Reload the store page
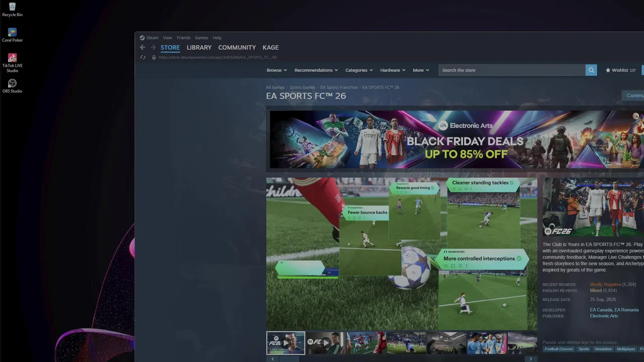The width and height of the screenshot is (644, 362). pos(142,57)
